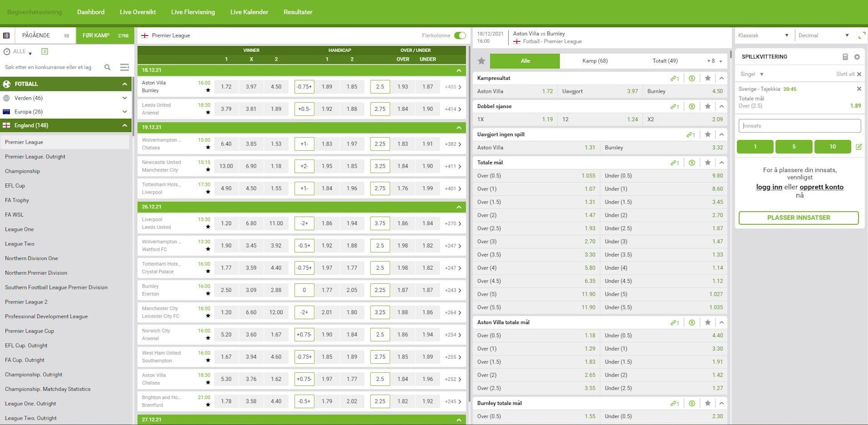
Task: Favorite the Kampresultat market with star icon
Action: [x=707, y=78]
